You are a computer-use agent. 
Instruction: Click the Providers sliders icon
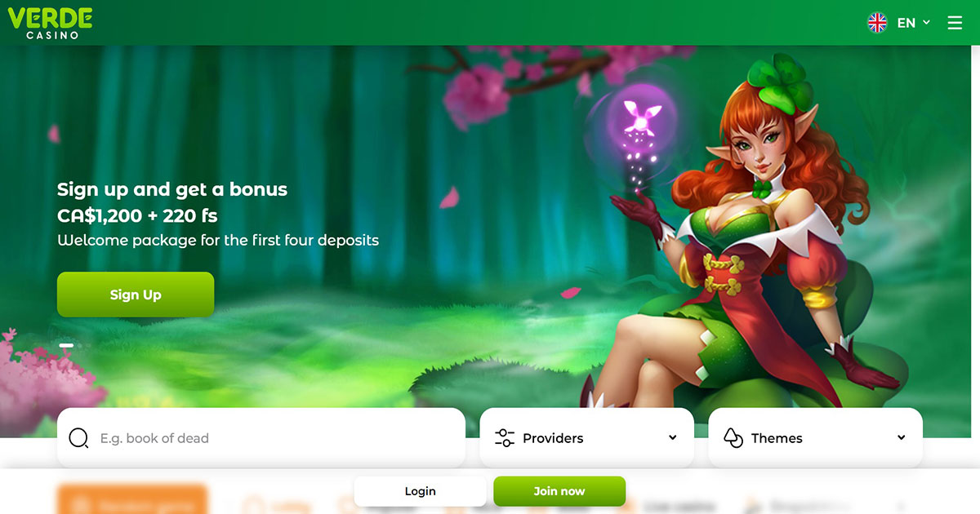tap(505, 438)
